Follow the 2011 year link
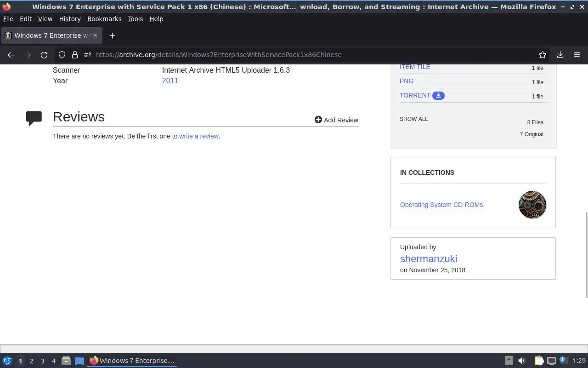Viewport: 588px width, 368px height. (170, 80)
